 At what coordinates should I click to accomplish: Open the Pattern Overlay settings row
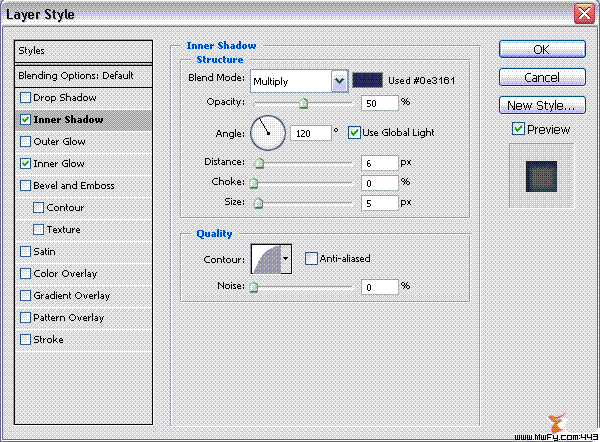pyautogui.click(x=83, y=318)
